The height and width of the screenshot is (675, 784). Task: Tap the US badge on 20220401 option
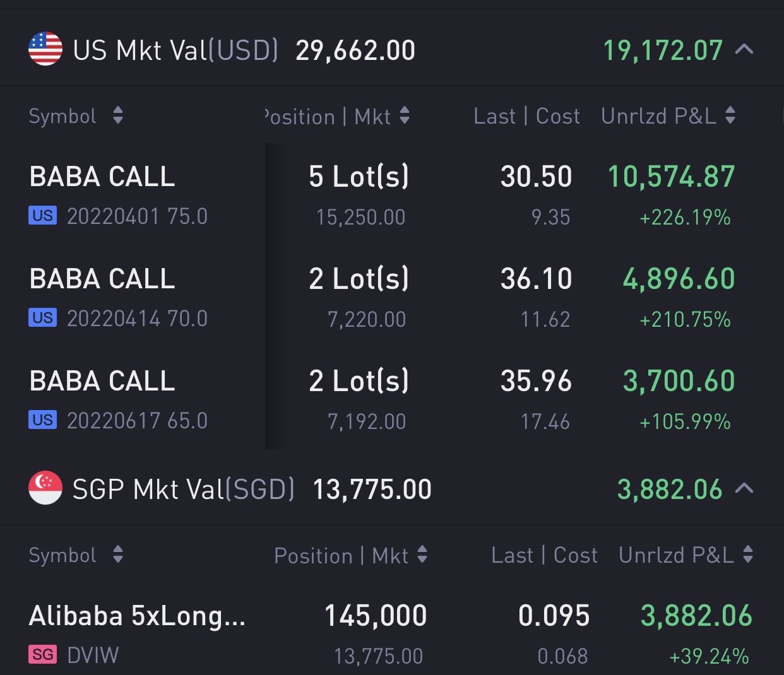(x=42, y=216)
